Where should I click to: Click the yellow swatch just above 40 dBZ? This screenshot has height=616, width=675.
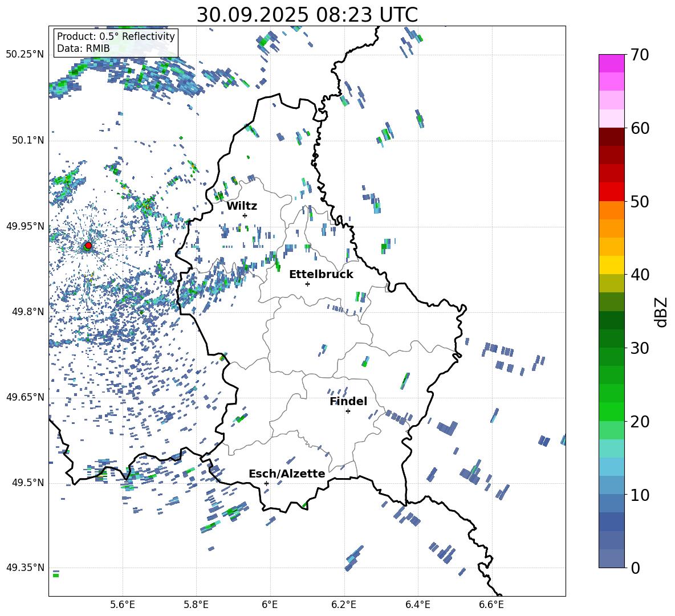[611, 265]
